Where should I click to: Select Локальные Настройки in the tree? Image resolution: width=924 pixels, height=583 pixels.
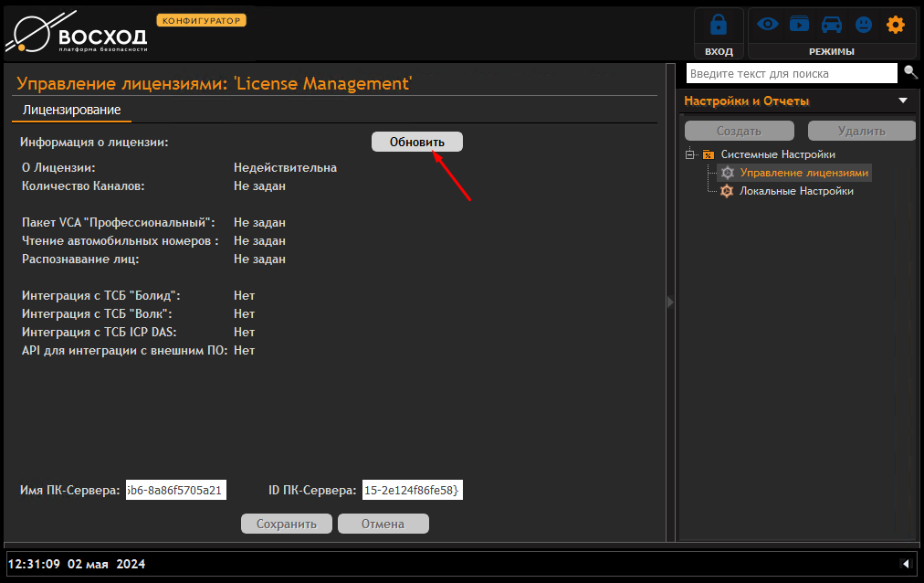795,191
